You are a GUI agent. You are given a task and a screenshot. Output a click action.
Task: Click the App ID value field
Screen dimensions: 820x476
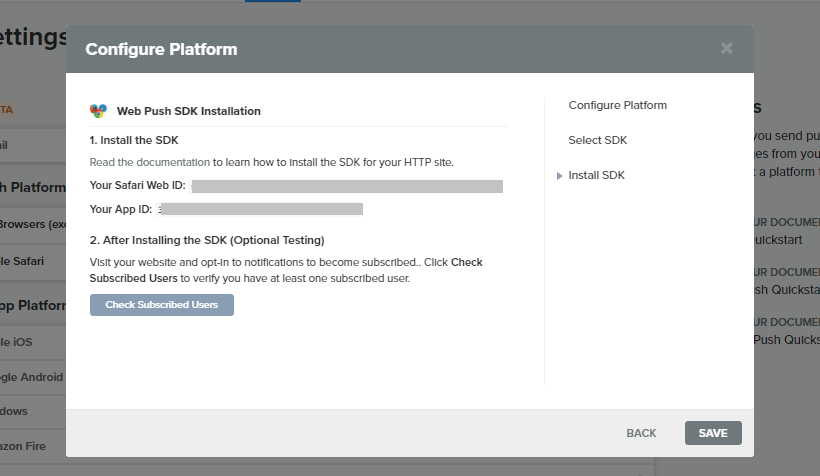pyautogui.click(x=260, y=209)
